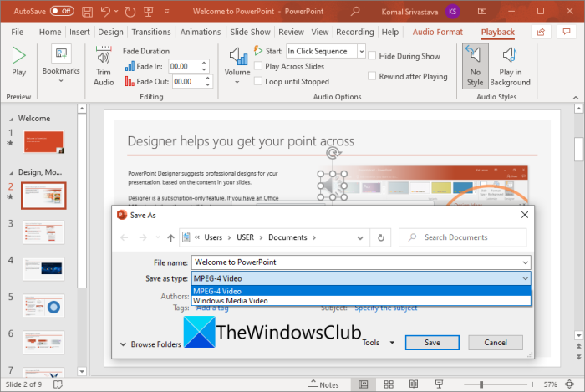This screenshot has height=392, width=585.
Task: Select Windows Media Video option
Action: coord(361,301)
